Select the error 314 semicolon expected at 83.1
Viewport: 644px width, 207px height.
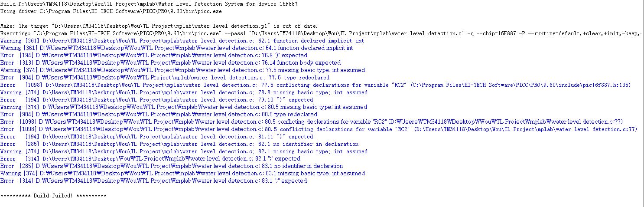click(x=153, y=181)
